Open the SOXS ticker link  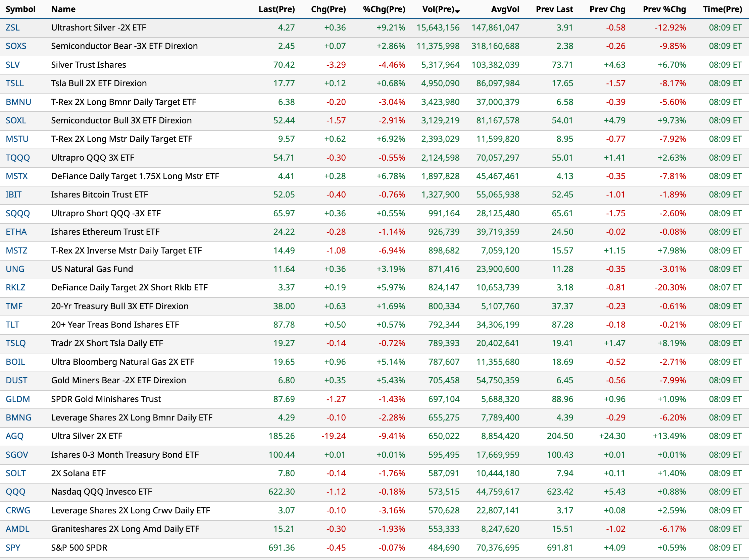(16, 46)
